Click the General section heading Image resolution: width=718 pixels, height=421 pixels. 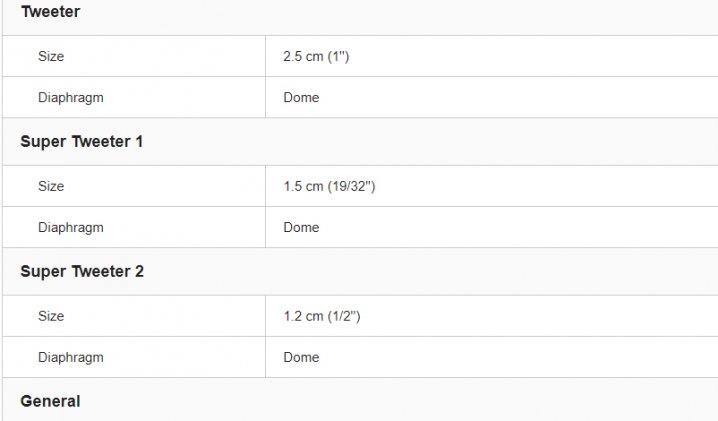50,402
